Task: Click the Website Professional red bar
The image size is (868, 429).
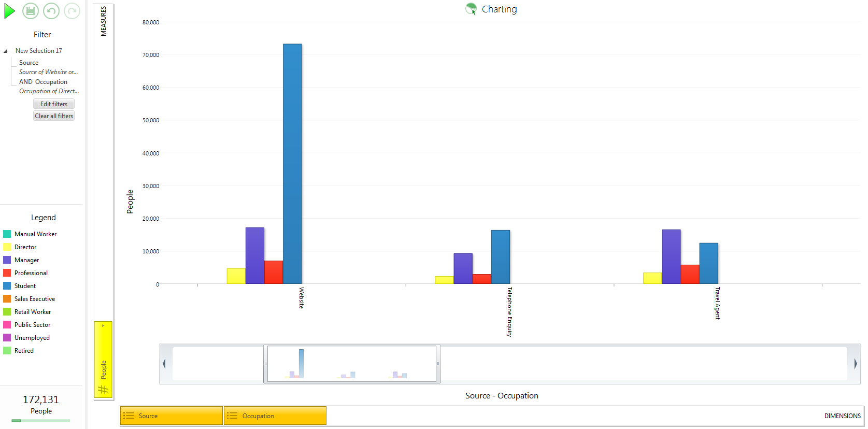Action: (x=274, y=273)
